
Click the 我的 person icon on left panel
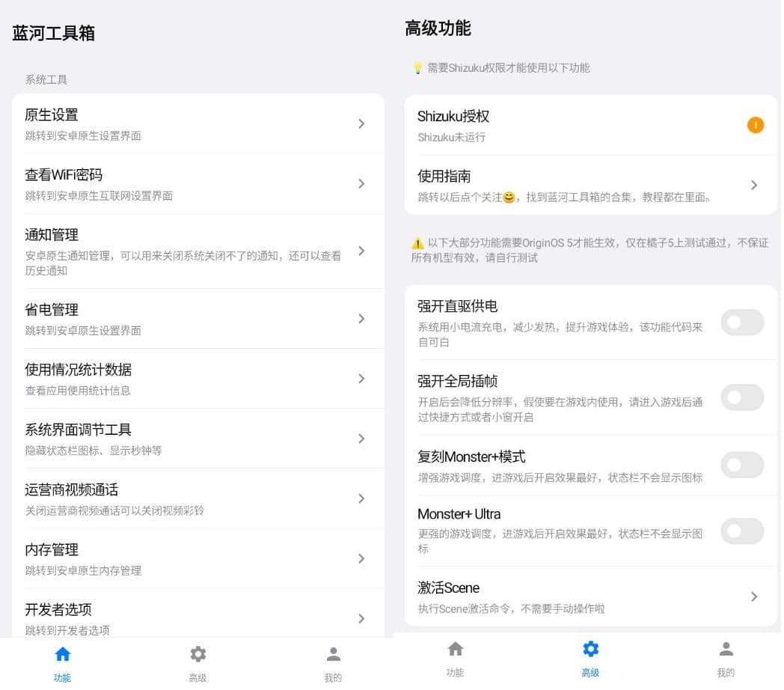pos(332,653)
